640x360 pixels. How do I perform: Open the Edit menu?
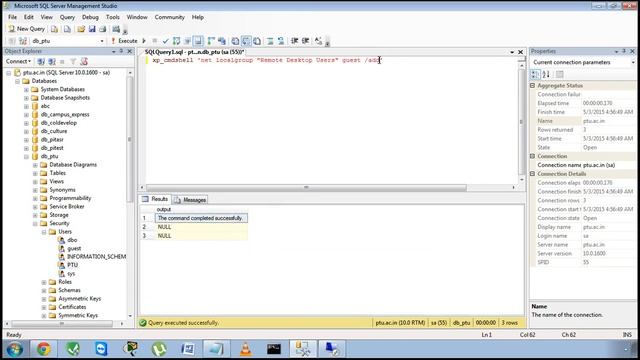(x=29, y=17)
